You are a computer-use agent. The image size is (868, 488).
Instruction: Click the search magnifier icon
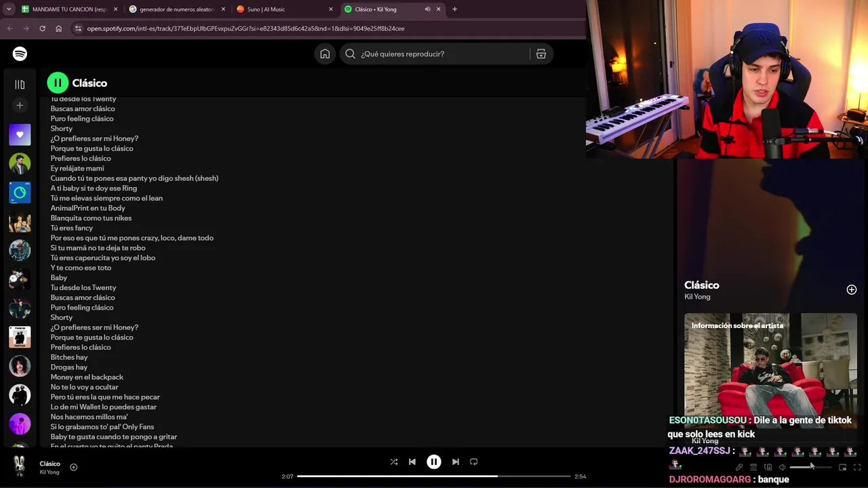350,54
